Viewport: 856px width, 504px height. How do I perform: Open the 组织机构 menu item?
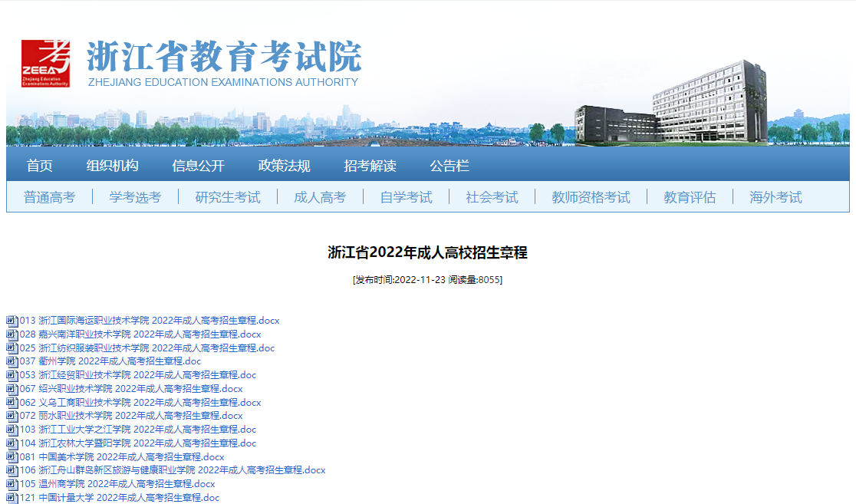[x=113, y=166]
